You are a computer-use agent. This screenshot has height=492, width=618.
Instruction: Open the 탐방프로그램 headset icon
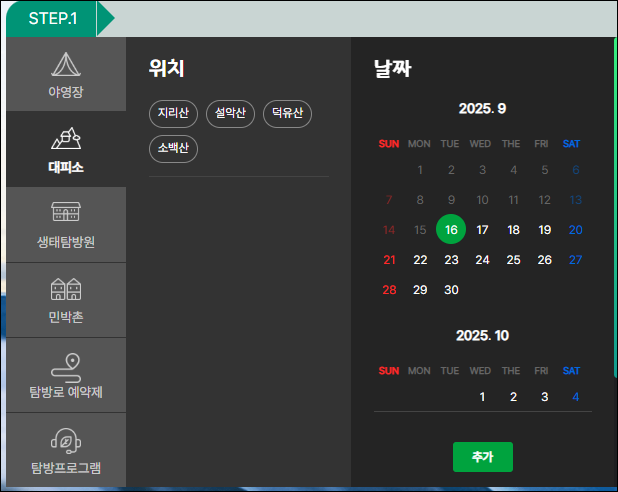click(66, 441)
